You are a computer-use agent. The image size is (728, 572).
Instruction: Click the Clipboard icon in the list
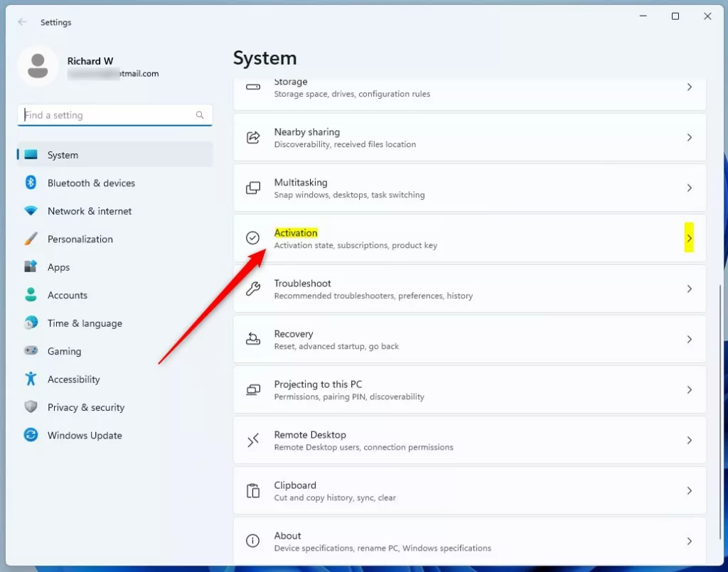coord(252,491)
